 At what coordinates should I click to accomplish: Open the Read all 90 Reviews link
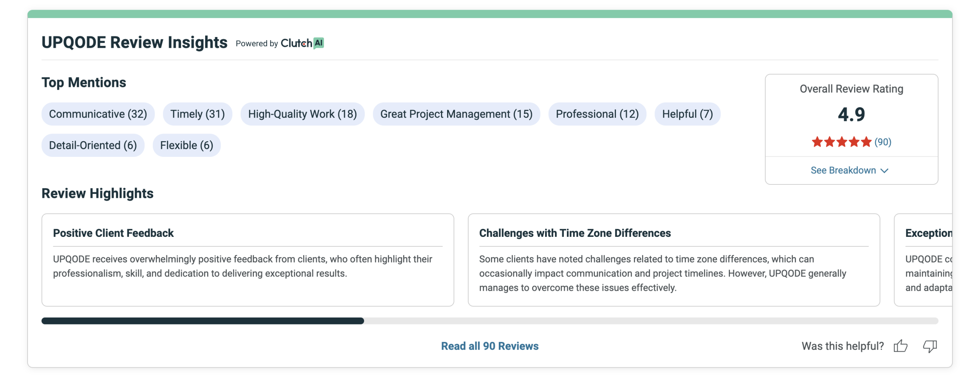pyautogui.click(x=490, y=346)
